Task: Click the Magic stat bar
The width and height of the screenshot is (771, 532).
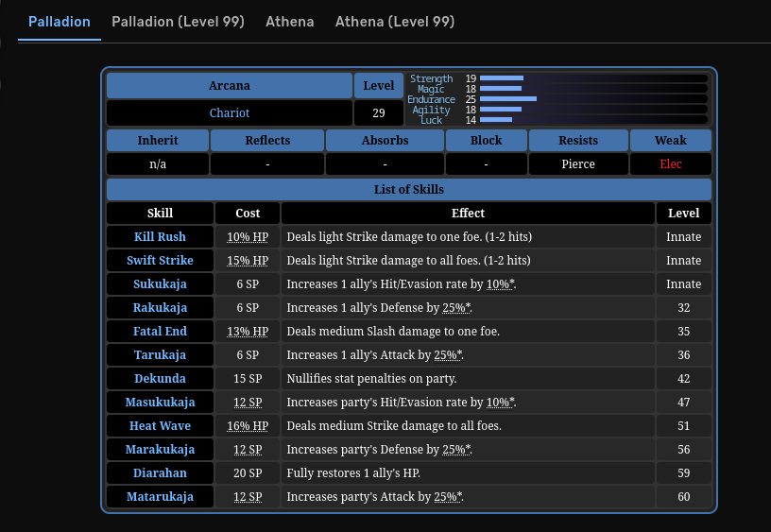Action: pyautogui.click(x=593, y=89)
